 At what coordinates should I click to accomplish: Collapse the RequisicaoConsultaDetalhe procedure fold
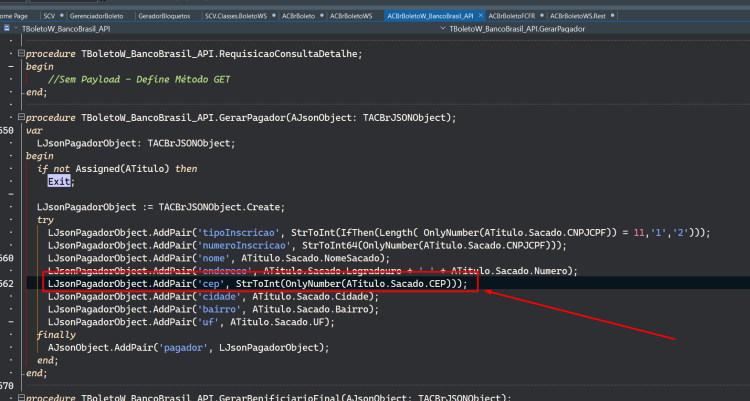(x=21, y=53)
